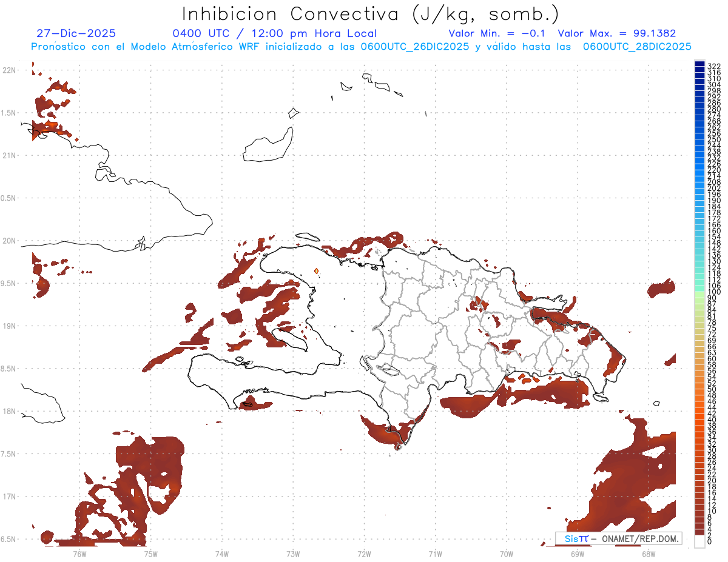Viewport: 728px width, 562px height.
Task: Click the 74W longitude label
Action: [222, 554]
